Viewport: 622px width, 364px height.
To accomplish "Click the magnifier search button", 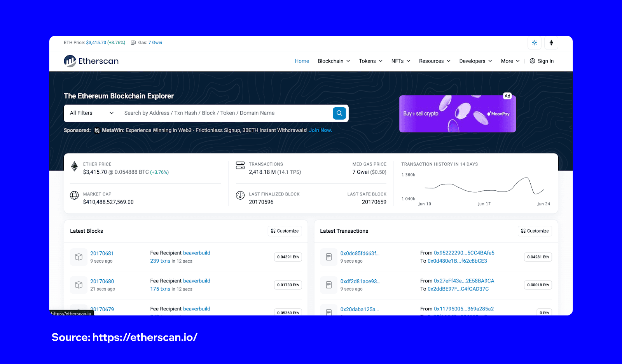I will (x=339, y=113).
